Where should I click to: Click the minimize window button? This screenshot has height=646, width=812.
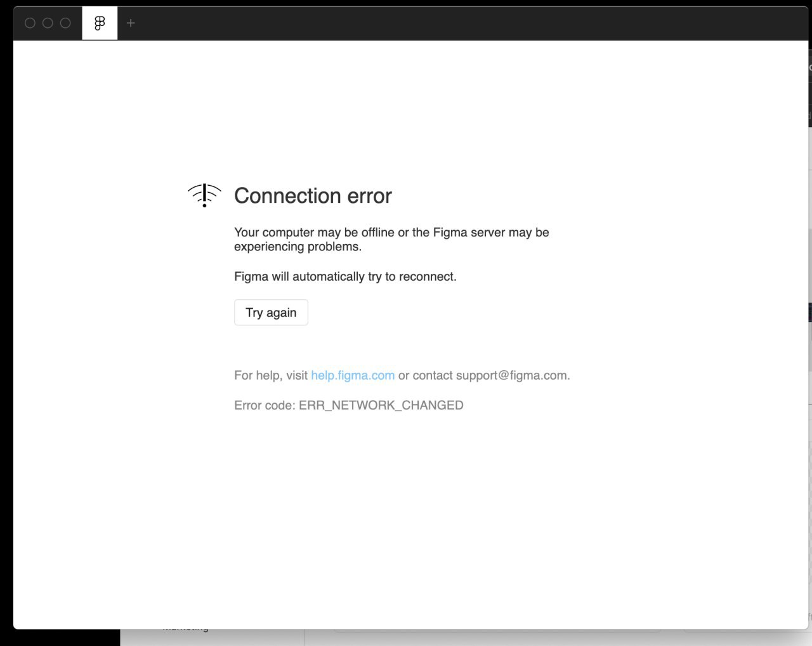click(x=48, y=23)
